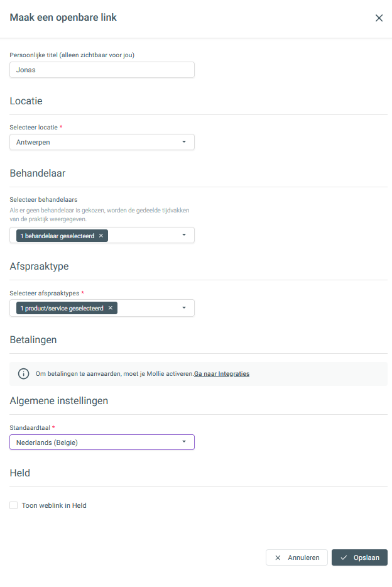Click the info icon in Betalingen notice
Image resolution: width=392 pixels, height=587 pixels.
tap(24, 373)
